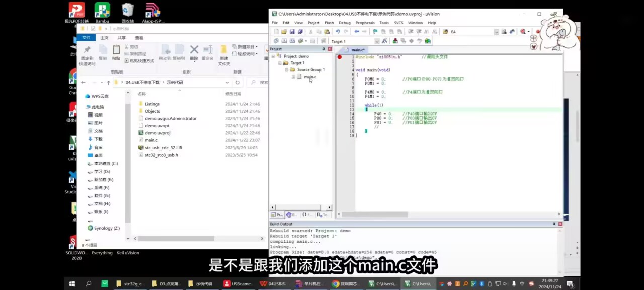The width and height of the screenshot is (644, 290).
Task: Toggle pin on the Project panel
Action: click(x=324, y=49)
